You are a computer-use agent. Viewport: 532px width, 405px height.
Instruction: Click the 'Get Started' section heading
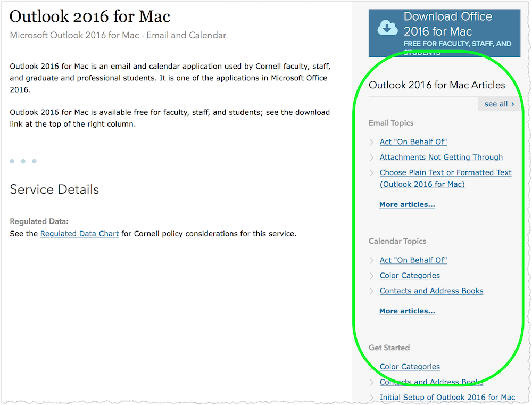point(389,348)
